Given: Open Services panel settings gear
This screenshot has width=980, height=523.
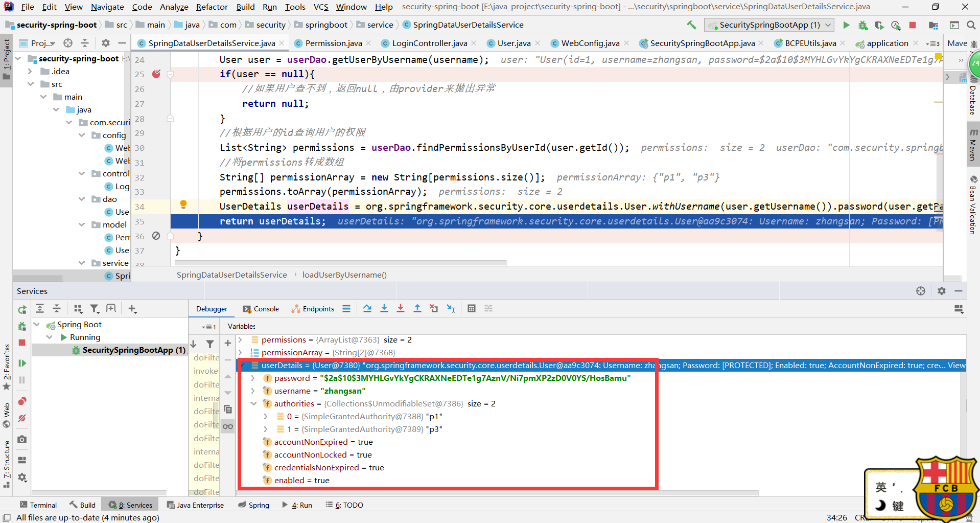Looking at the screenshot, I should [942, 291].
